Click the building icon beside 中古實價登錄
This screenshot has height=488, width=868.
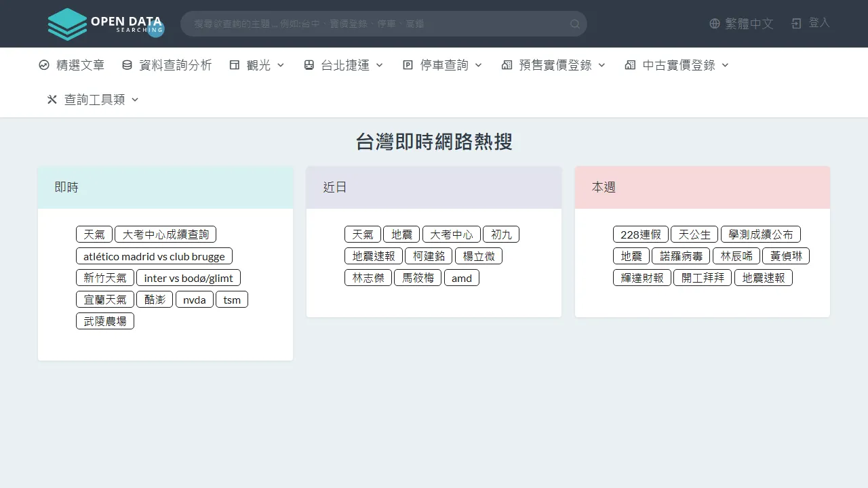(x=629, y=64)
